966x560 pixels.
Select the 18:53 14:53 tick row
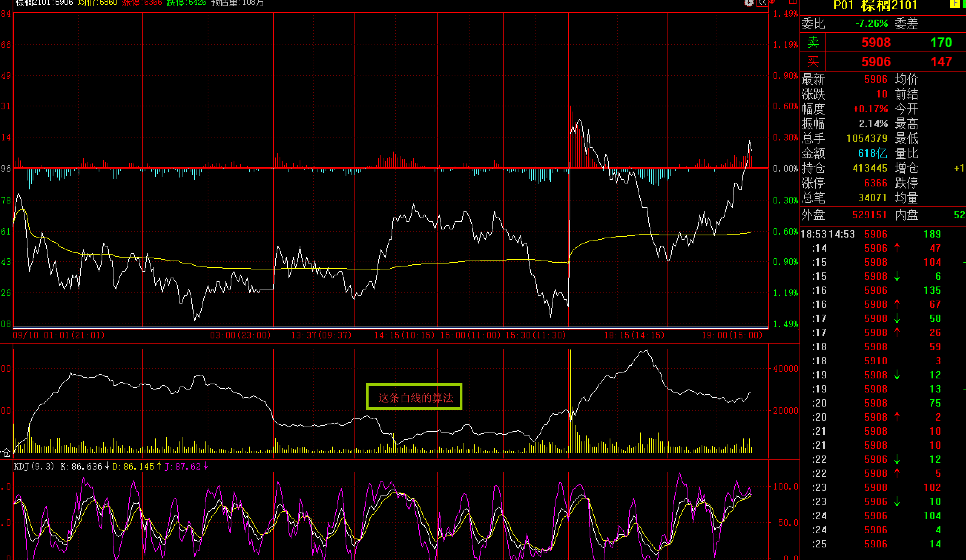coord(883,234)
